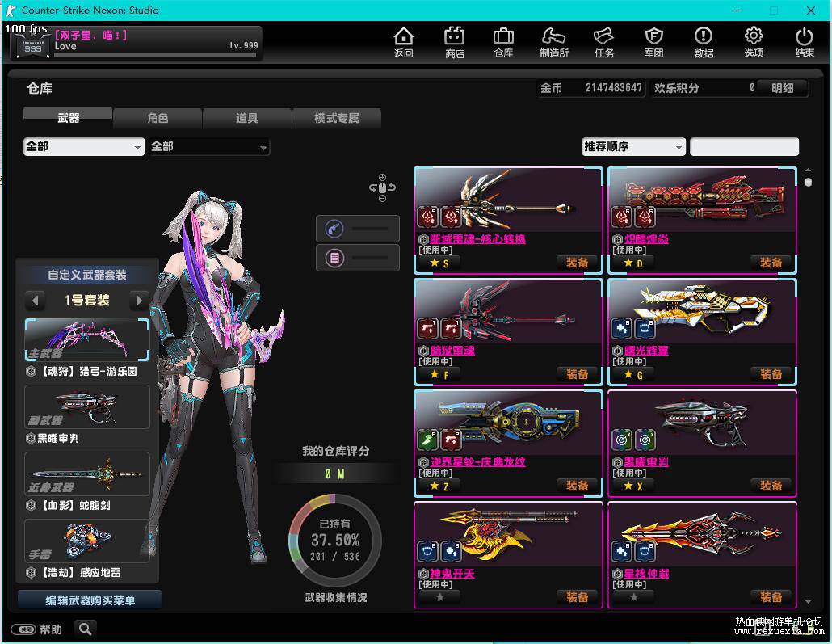The image size is (832, 644).
Task: Equip 星核伴越 with its 装备 button
Action: click(771, 597)
